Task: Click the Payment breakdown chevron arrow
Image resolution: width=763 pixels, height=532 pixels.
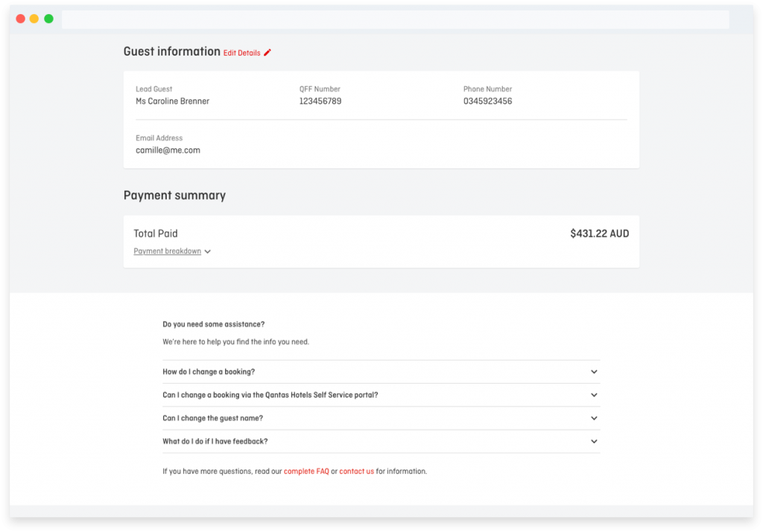Action: [x=208, y=252]
